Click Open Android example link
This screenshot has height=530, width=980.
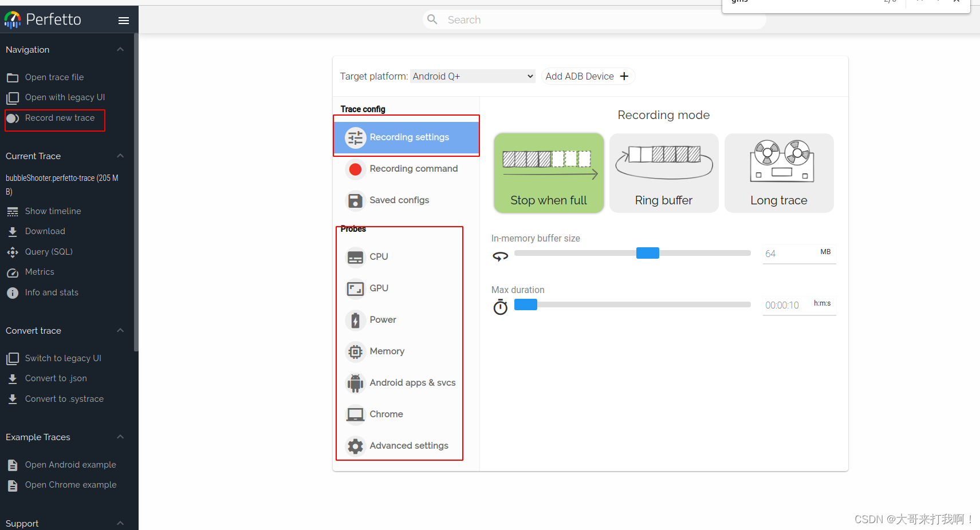70,465
